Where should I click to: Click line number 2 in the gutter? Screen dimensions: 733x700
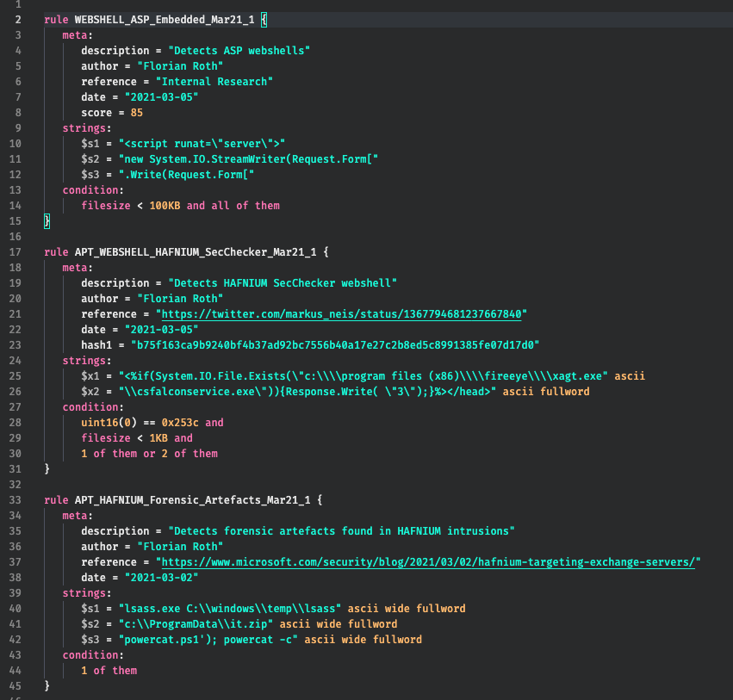[x=17, y=19]
